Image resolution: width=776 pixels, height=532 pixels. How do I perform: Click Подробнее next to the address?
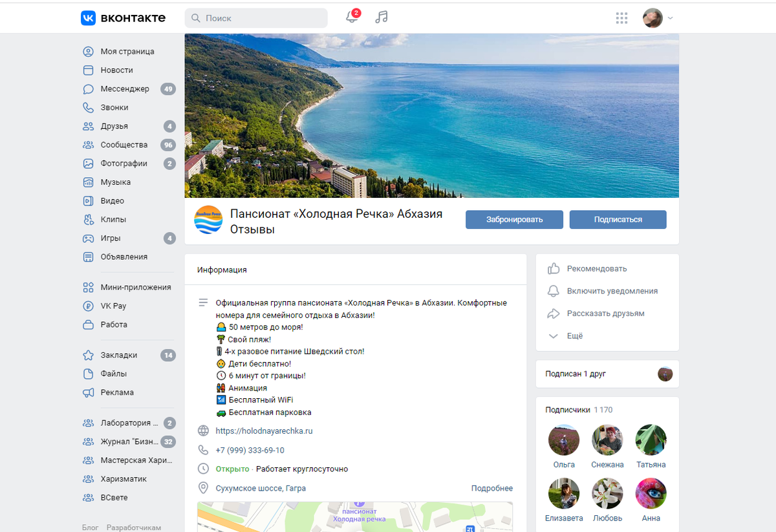(x=492, y=488)
